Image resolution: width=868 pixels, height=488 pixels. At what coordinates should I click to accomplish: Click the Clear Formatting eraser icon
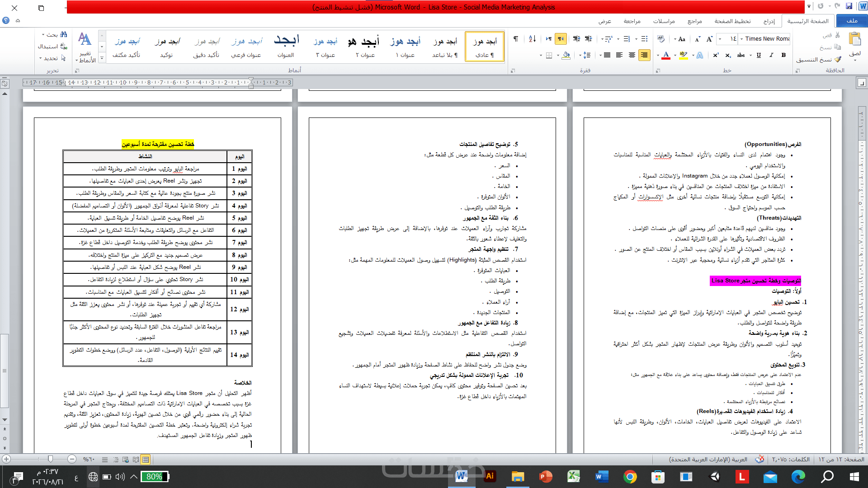click(661, 39)
